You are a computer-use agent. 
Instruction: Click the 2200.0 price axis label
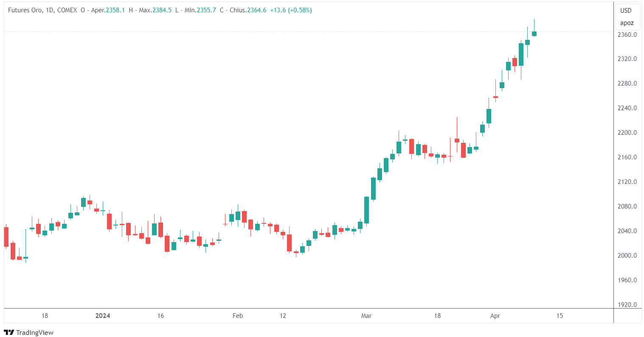[627, 133]
